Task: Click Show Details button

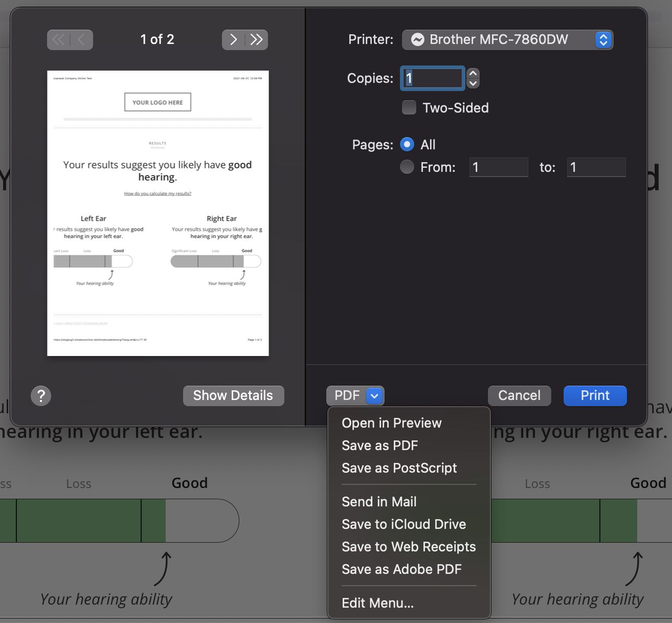Action: pos(233,395)
